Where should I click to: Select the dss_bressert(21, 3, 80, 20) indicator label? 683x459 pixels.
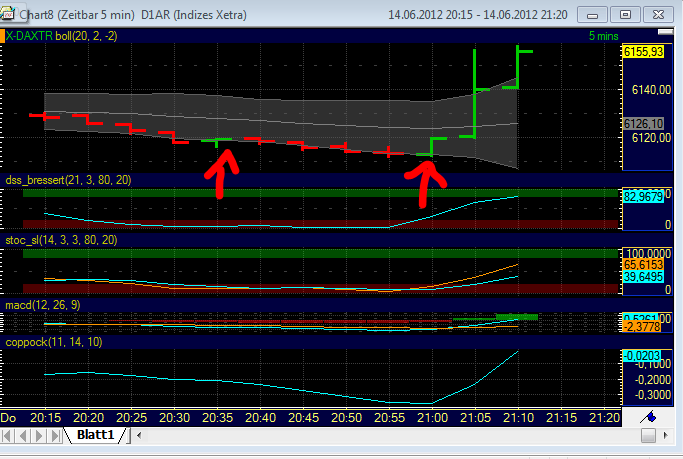(x=68, y=180)
